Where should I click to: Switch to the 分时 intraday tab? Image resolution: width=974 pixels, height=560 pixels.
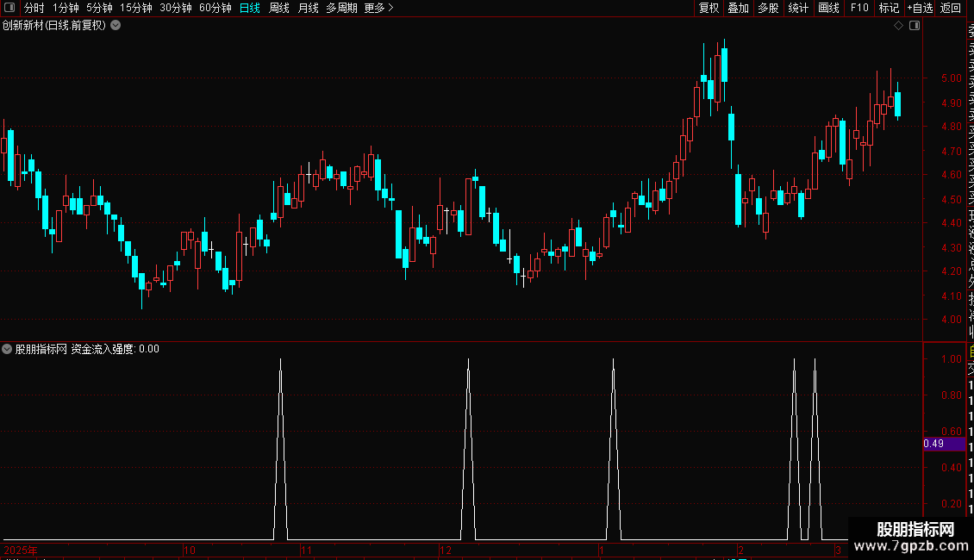[x=34, y=8]
